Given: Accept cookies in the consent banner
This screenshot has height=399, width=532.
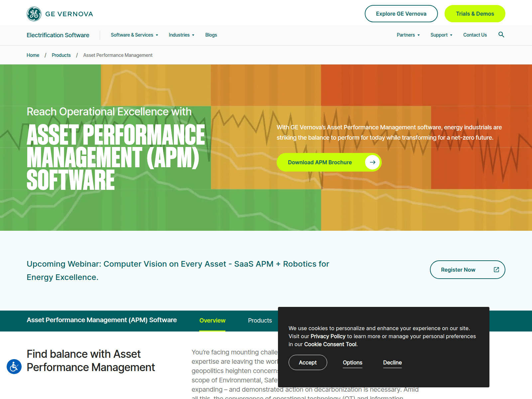Looking at the screenshot, I should pos(308,362).
